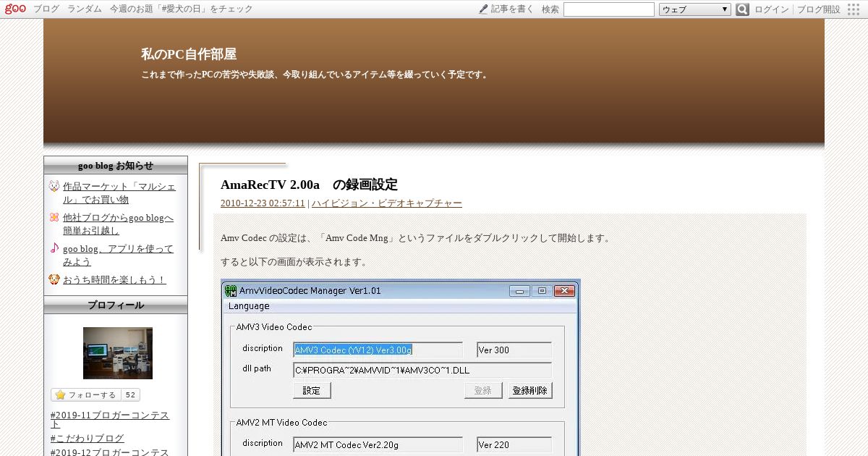This screenshot has width=868, height=456.
Task: Click the pencil write-article icon
Action: click(483, 9)
